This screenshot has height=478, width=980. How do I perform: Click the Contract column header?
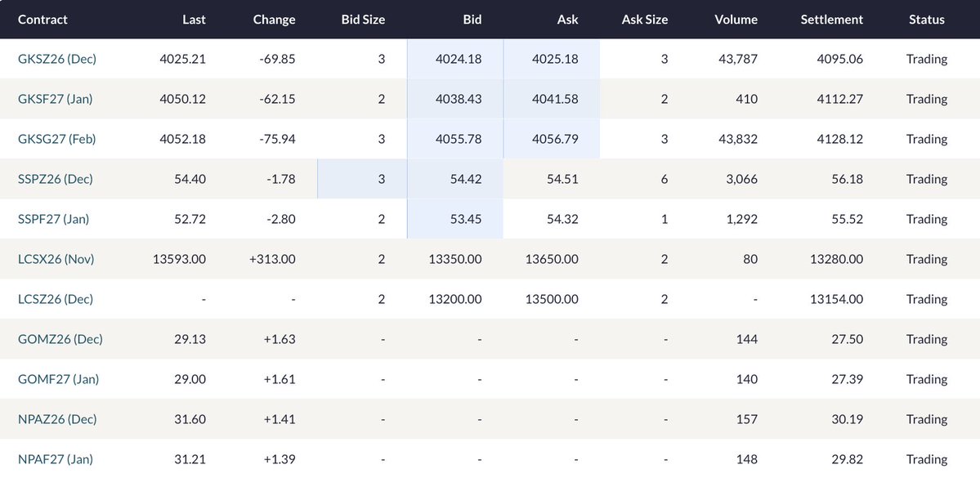[x=43, y=20]
